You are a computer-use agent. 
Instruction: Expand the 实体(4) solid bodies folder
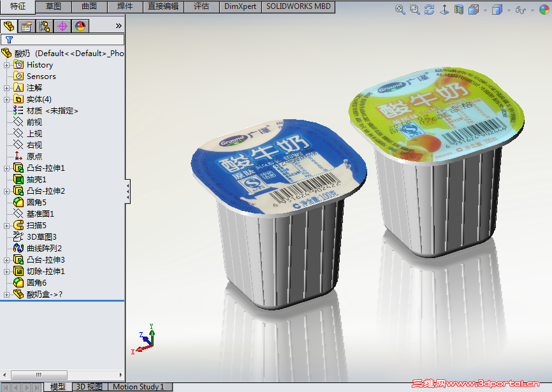click(6, 99)
